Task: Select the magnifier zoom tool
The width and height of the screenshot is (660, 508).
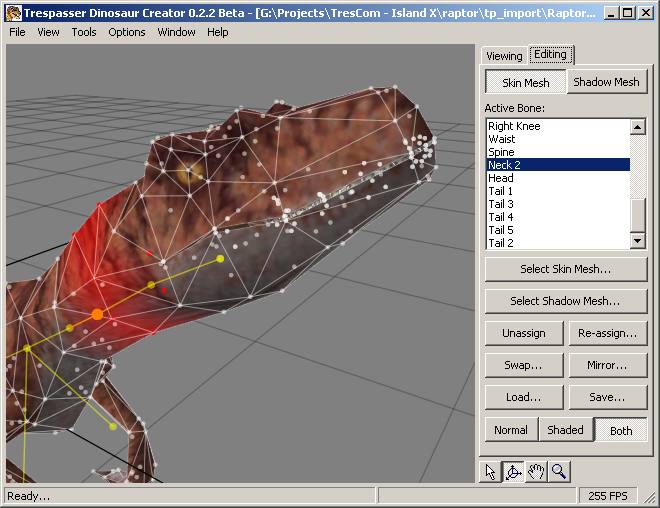Action: (559, 471)
